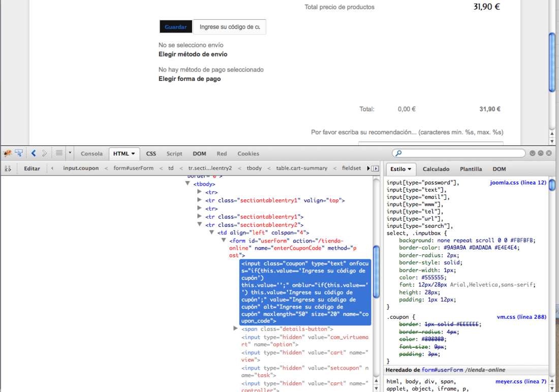The image size is (559, 392).
Task: Collapse the tbody node
Action: point(188,184)
